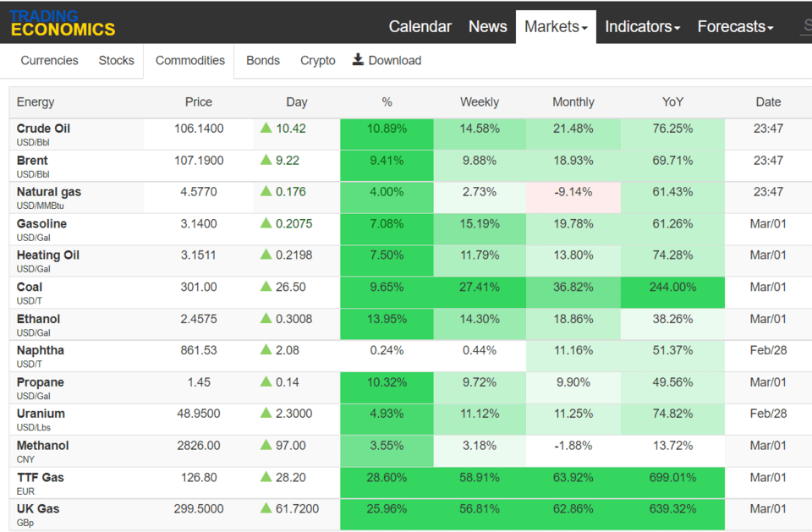Open the Indicators dropdown menu
The height and width of the screenshot is (532, 812).
(x=642, y=26)
